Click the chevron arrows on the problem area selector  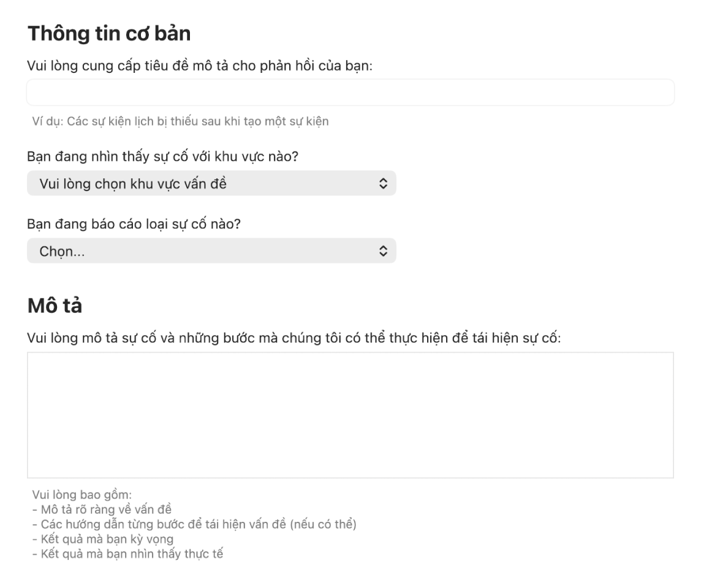pyautogui.click(x=383, y=183)
